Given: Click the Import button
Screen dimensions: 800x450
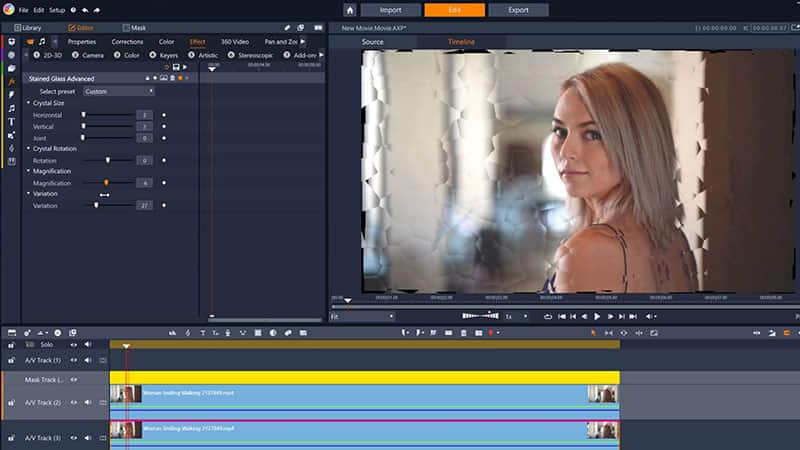Looking at the screenshot, I should click(390, 10).
